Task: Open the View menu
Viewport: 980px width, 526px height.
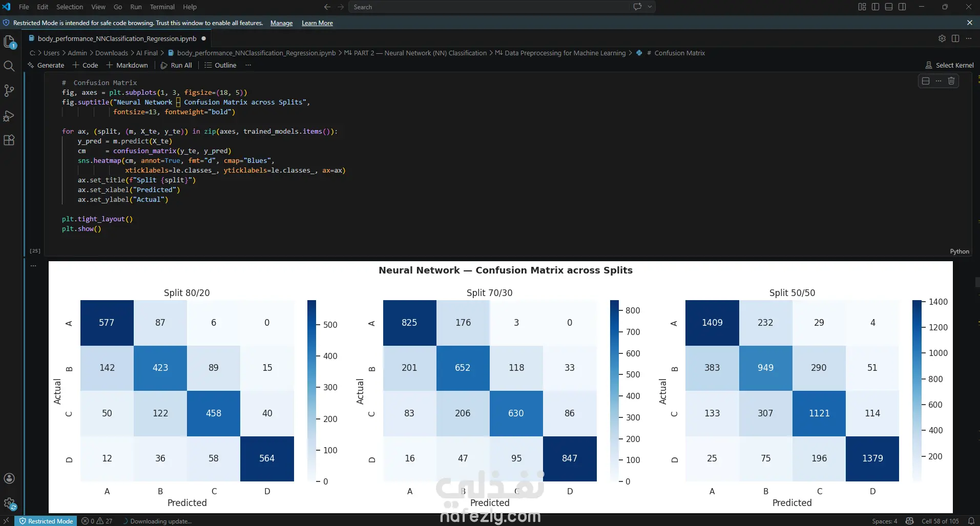Action: (x=98, y=7)
